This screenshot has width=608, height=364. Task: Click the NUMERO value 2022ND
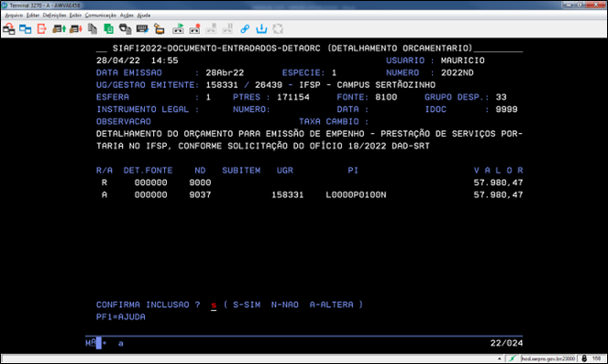tap(458, 72)
